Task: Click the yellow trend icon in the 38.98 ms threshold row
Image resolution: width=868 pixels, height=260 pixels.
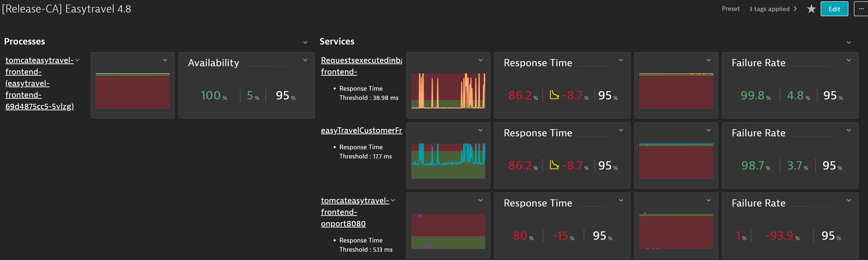Action: pos(554,95)
